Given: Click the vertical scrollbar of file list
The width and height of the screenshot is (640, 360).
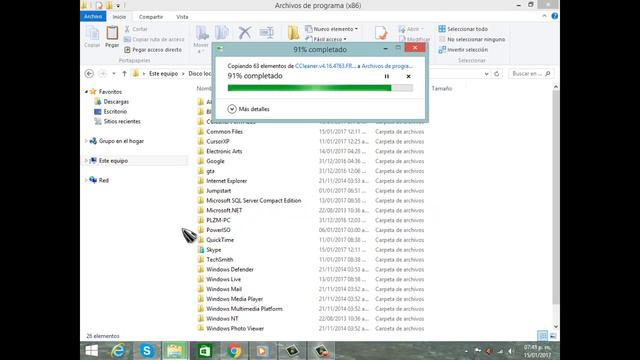Looking at the screenshot, I should 556,196.
